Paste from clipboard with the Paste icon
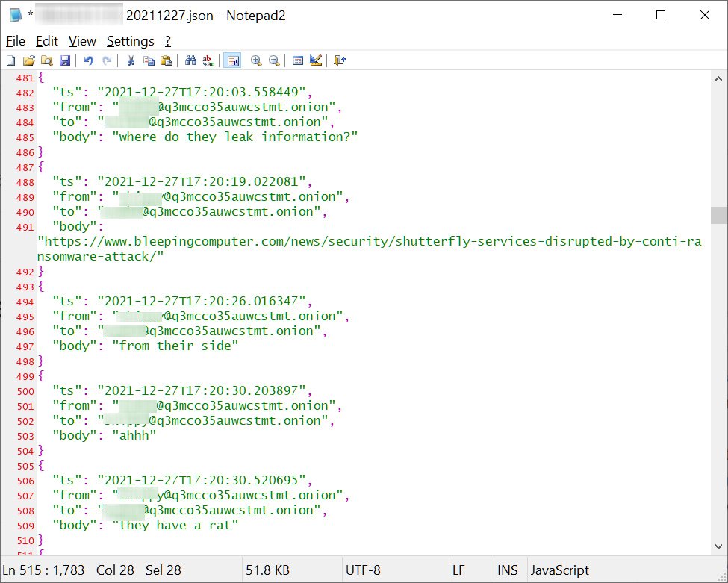 [167, 60]
